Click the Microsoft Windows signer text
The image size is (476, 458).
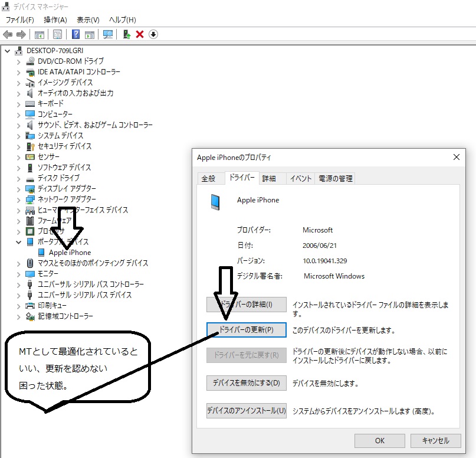coord(334,276)
